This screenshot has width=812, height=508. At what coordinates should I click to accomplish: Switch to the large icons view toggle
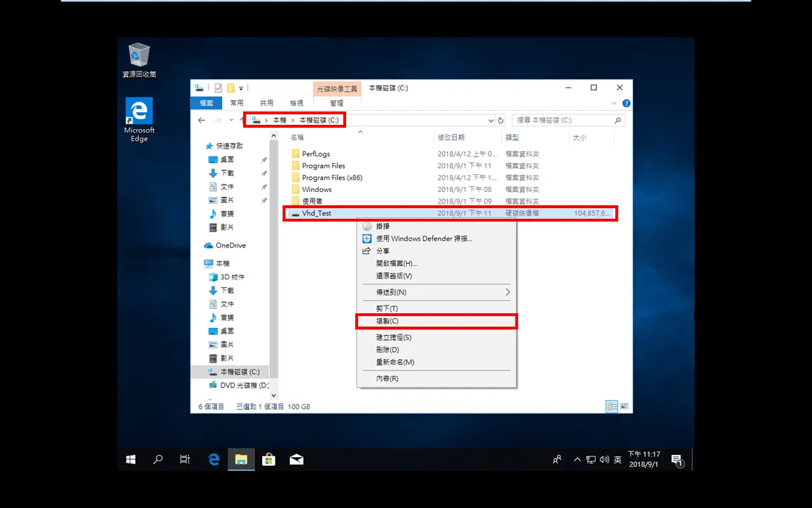(624, 406)
